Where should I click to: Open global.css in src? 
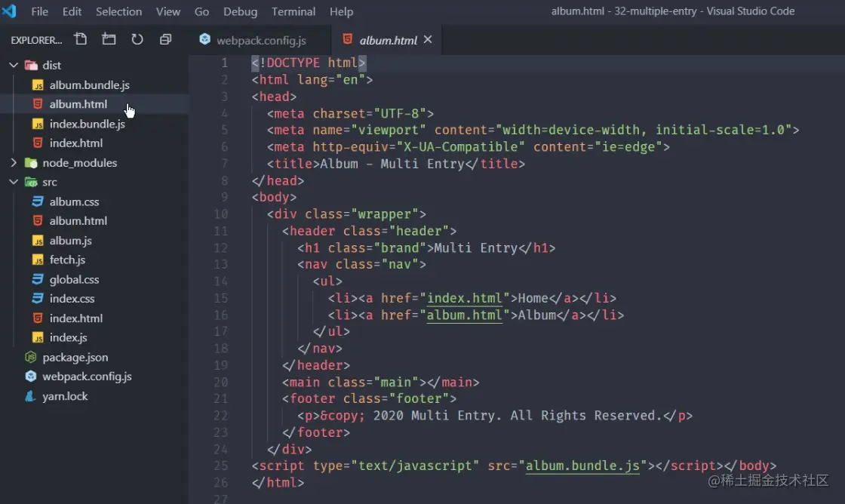(75, 279)
